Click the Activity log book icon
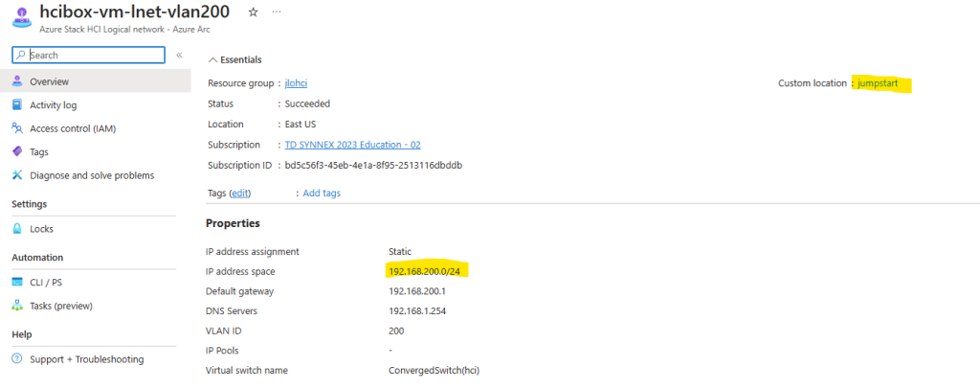Screen dimensions: 980x389 [17, 105]
